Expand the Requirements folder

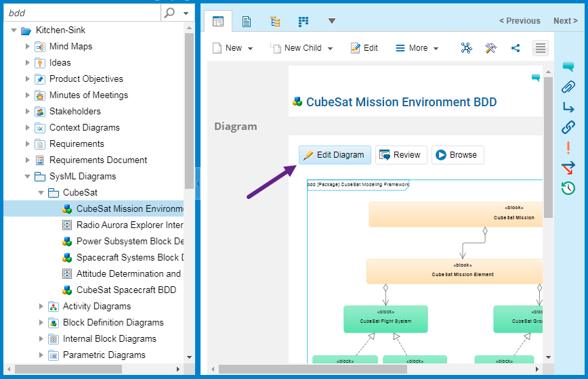tap(27, 143)
